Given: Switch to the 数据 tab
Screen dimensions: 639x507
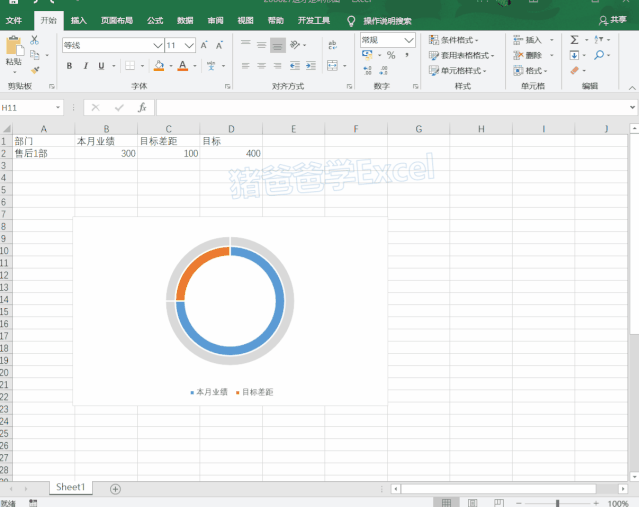Looking at the screenshot, I should pos(185,20).
